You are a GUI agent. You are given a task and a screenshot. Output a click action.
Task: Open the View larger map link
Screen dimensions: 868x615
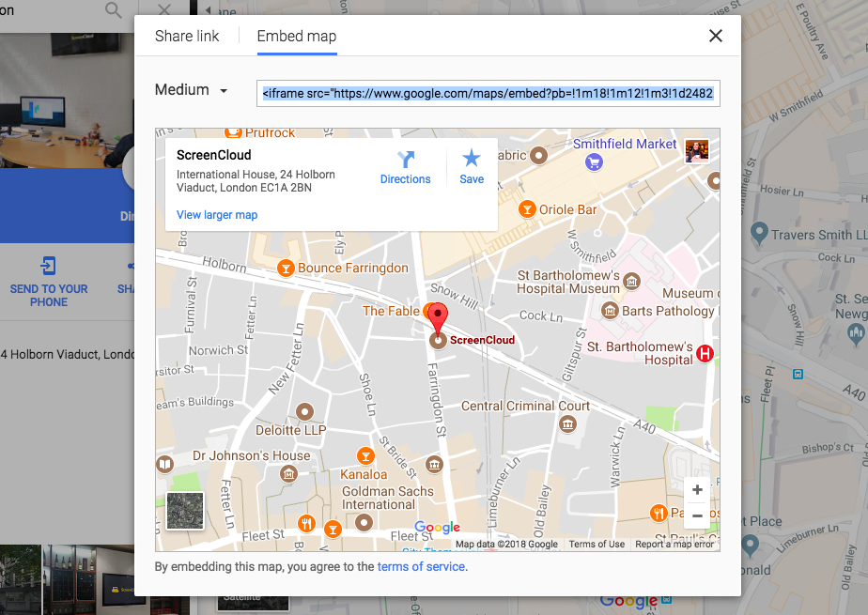tap(217, 215)
